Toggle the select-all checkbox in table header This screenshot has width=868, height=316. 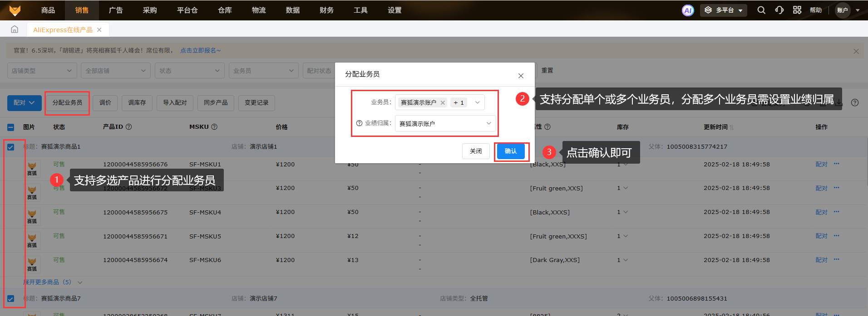pyautogui.click(x=11, y=127)
